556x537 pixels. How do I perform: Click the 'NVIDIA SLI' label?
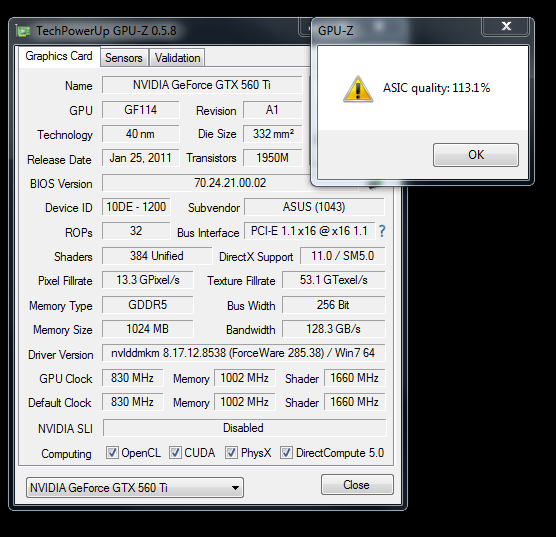(x=65, y=429)
